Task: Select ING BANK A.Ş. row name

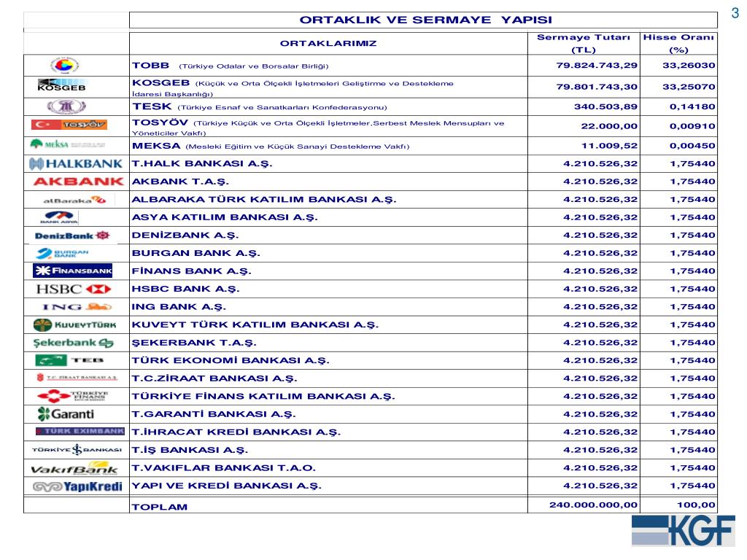Action: [179, 307]
